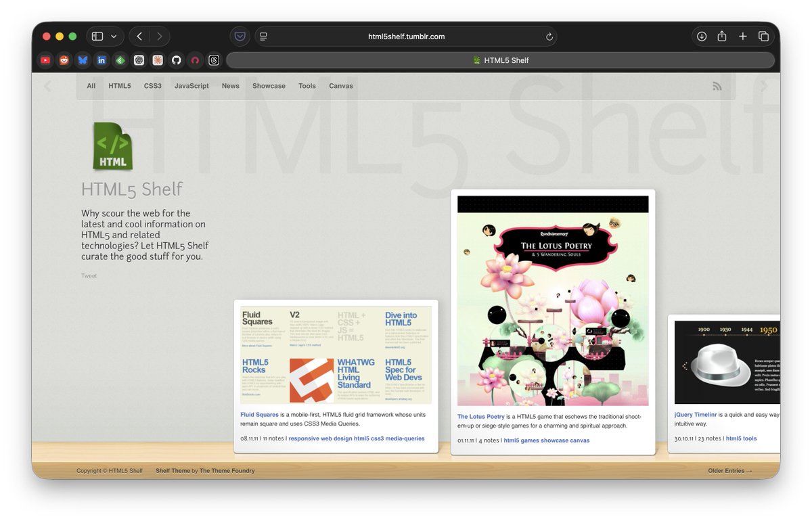The width and height of the screenshot is (812, 521).
Task: Open the Bluesky butterfly pinned tab
Action: 83,60
